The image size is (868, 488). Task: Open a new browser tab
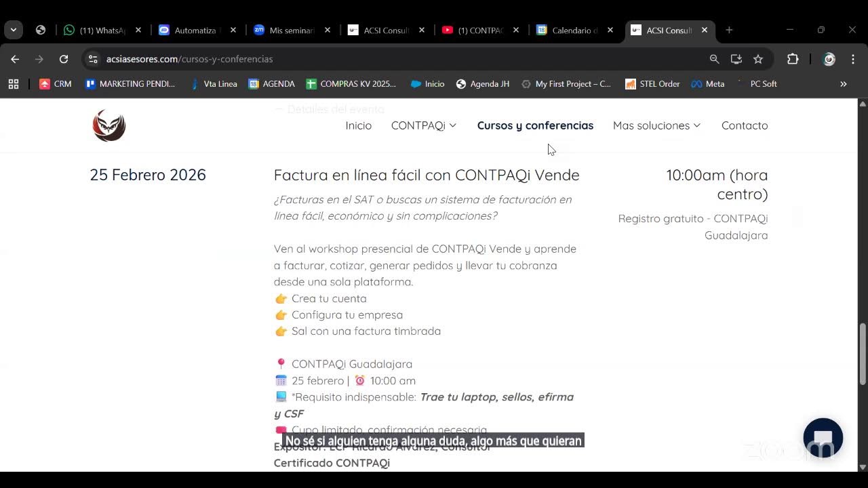tap(729, 30)
